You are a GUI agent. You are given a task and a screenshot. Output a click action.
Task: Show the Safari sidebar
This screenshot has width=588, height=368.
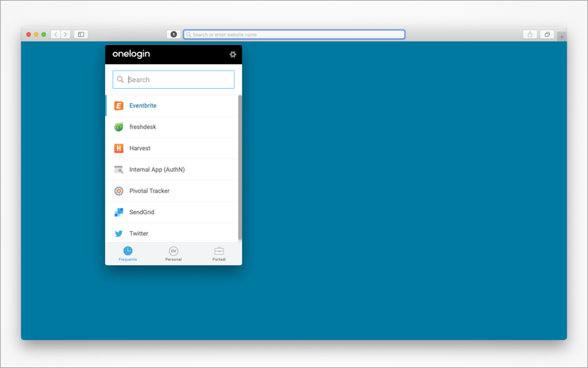tap(81, 35)
